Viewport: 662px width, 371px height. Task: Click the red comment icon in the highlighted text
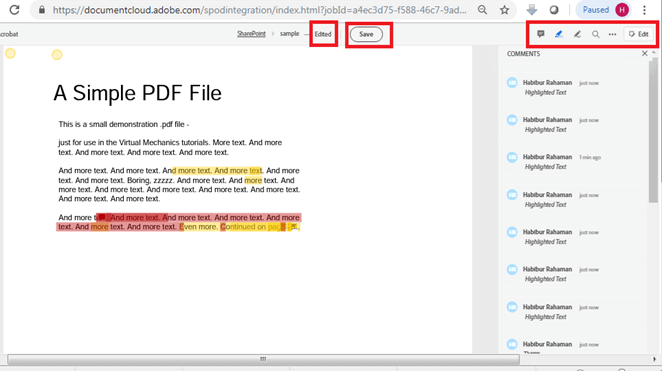tap(102, 217)
